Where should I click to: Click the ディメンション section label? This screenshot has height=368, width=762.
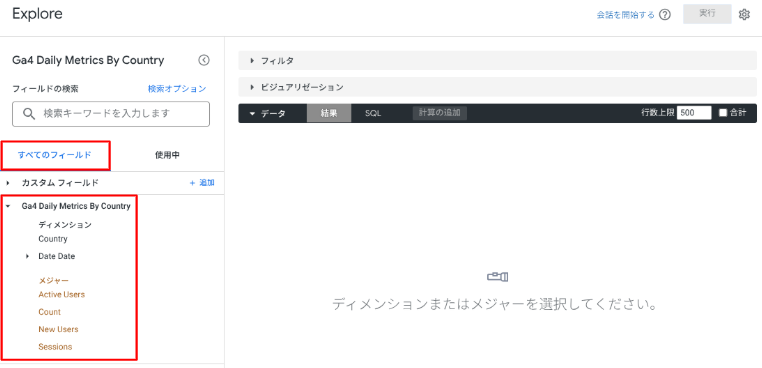[65, 225]
